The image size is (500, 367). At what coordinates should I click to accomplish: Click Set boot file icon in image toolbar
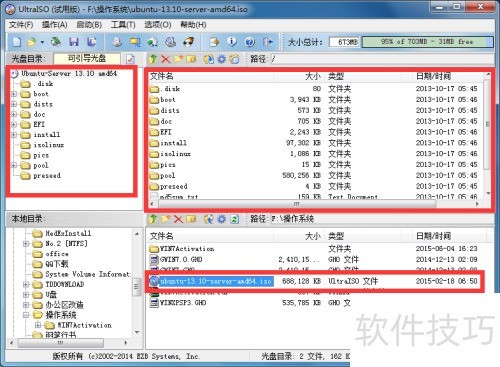coord(234,59)
